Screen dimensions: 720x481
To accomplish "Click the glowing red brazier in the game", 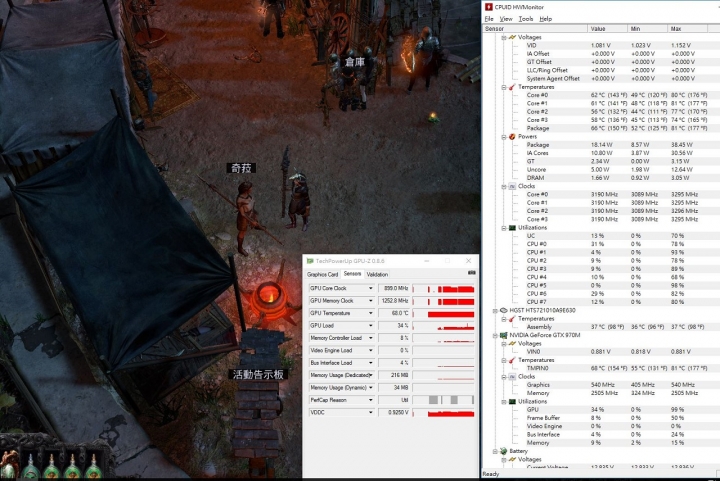I will (x=269, y=297).
